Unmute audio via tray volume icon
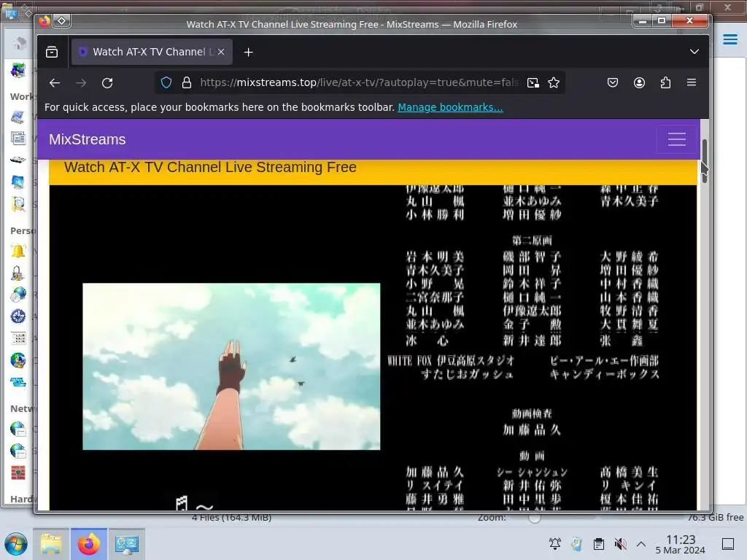 tap(620, 544)
